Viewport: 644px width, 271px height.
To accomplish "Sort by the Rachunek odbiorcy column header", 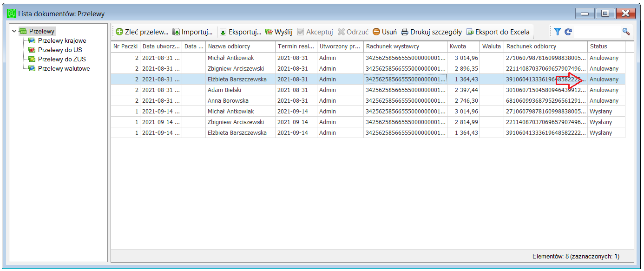I will coord(545,46).
